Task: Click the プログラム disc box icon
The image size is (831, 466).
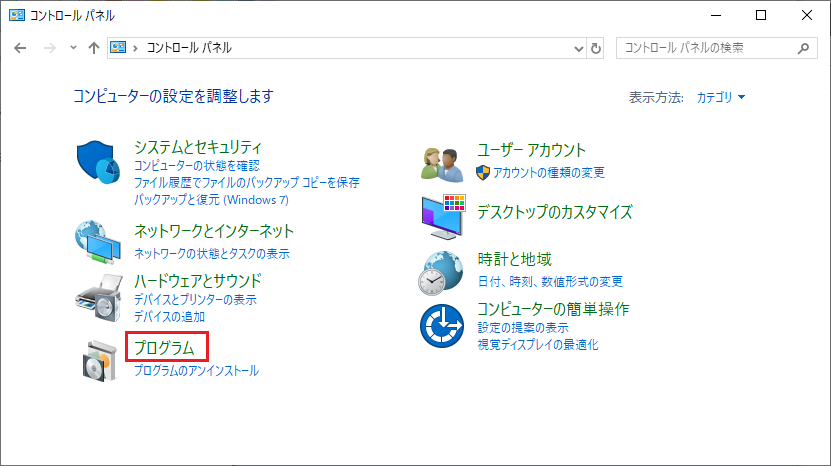Action: [100, 361]
